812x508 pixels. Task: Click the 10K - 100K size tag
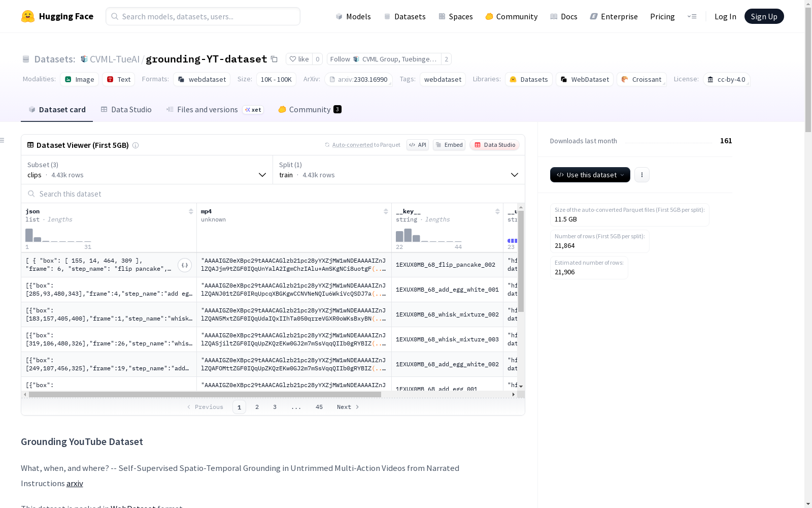276,79
